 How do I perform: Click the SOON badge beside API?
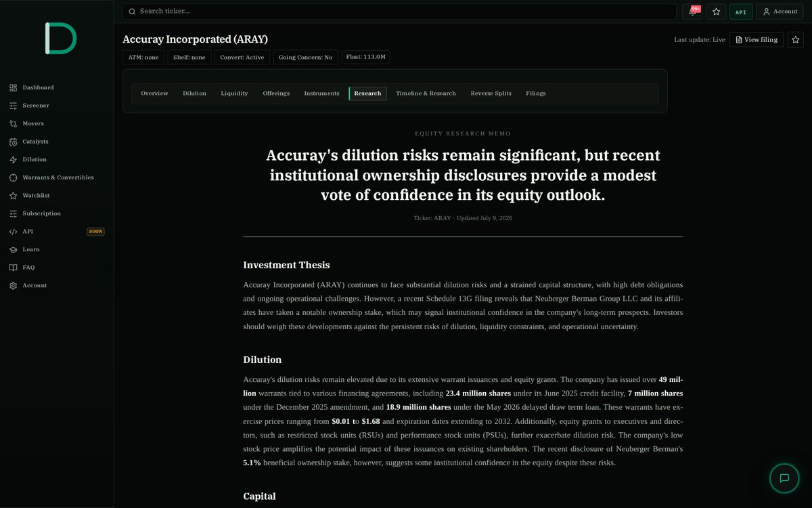click(x=95, y=232)
